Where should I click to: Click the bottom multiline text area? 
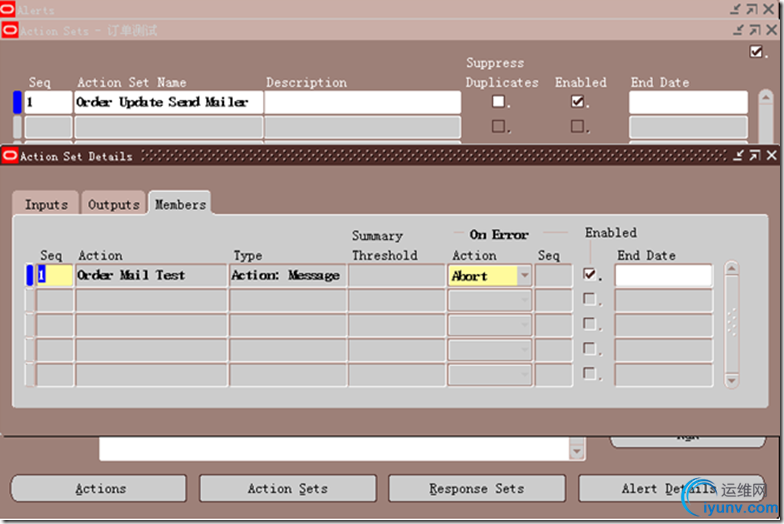[334, 448]
